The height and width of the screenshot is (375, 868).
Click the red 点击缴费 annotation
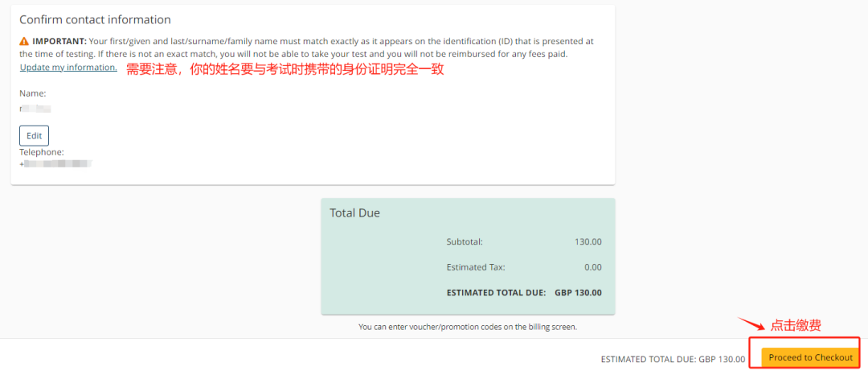(796, 325)
